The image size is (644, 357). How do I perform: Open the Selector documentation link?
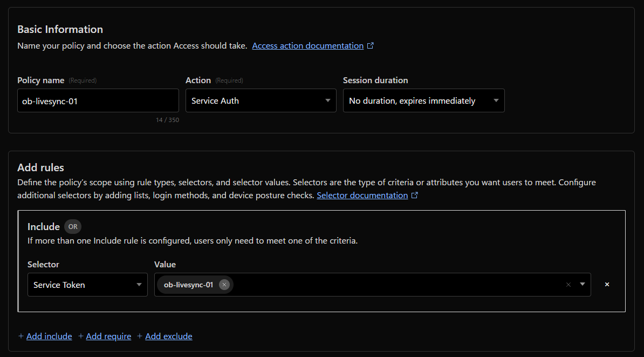(x=362, y=196)
